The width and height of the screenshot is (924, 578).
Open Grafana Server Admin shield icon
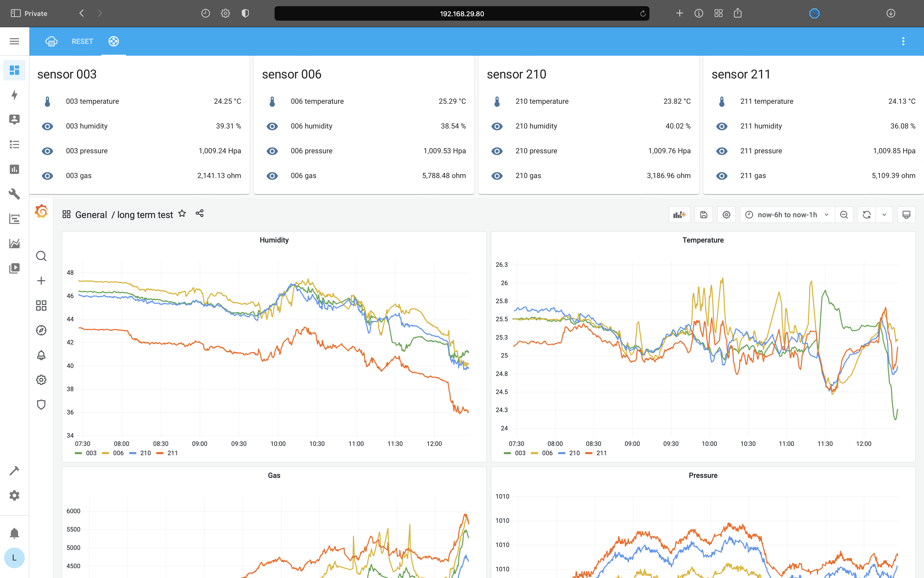pyautogui.click(x=41, y=404)
